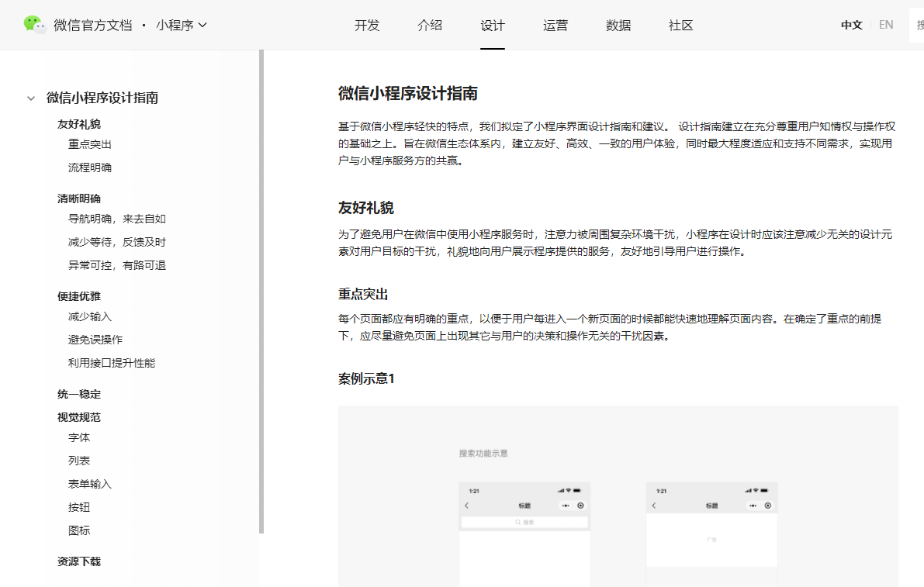This screenshot has height=587, width=924.
Task: Open the 运营 section in top navigation
Action: coord(555,25)
